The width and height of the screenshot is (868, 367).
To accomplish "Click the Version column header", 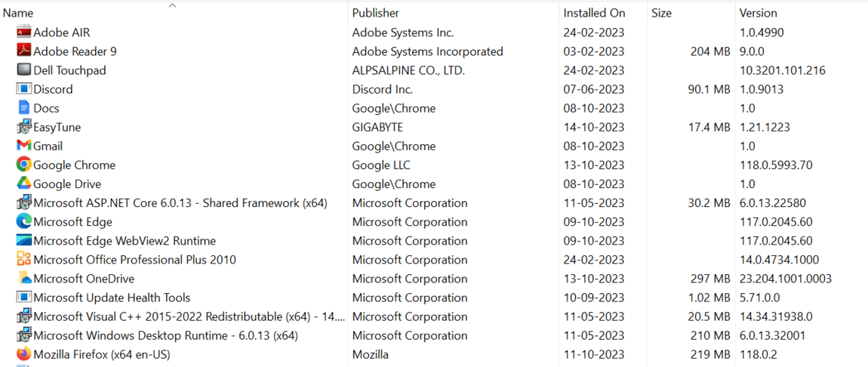I will tap(759, 13).
